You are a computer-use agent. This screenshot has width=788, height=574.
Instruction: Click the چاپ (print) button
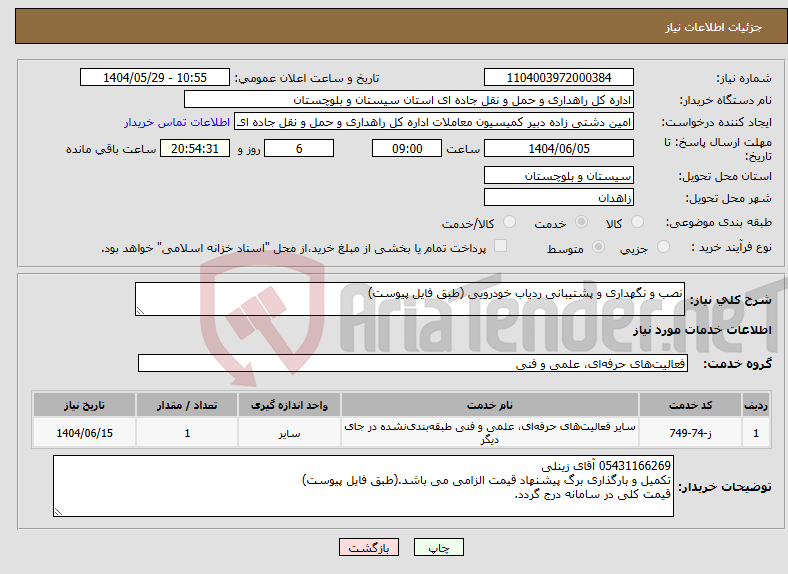click(x=438, y=547)
